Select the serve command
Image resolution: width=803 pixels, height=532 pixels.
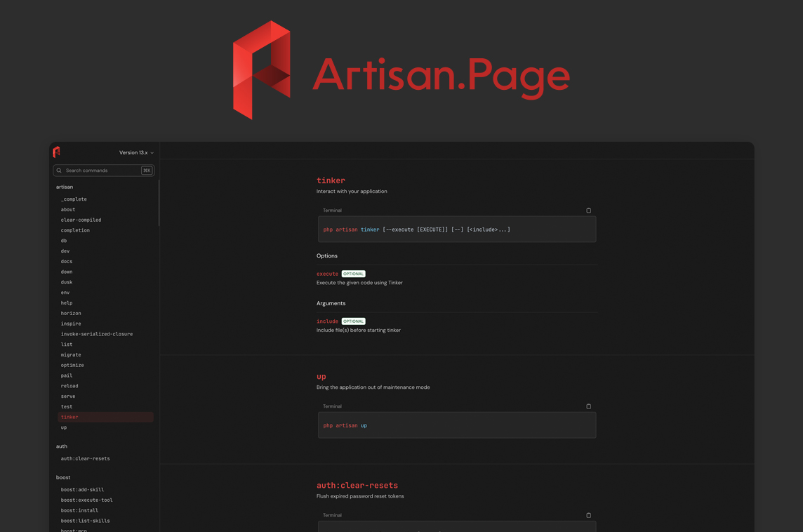(x=68, y=397)
